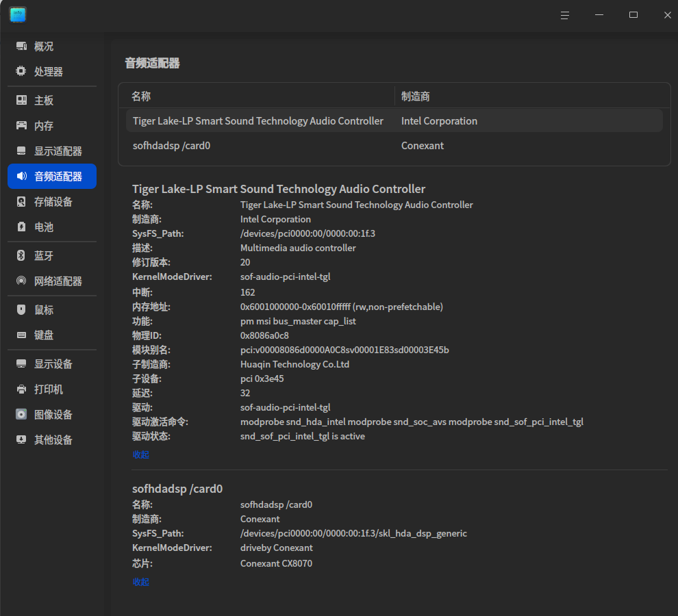
Task: Select 网络适配器 in the sidebar
Action: point(52,281)
